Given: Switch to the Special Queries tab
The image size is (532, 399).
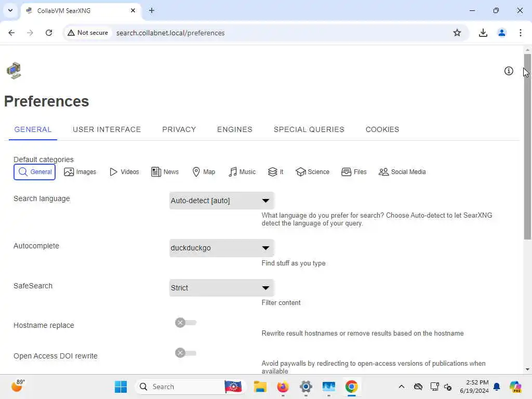Looking at the screenshot, I should [309, 129].
